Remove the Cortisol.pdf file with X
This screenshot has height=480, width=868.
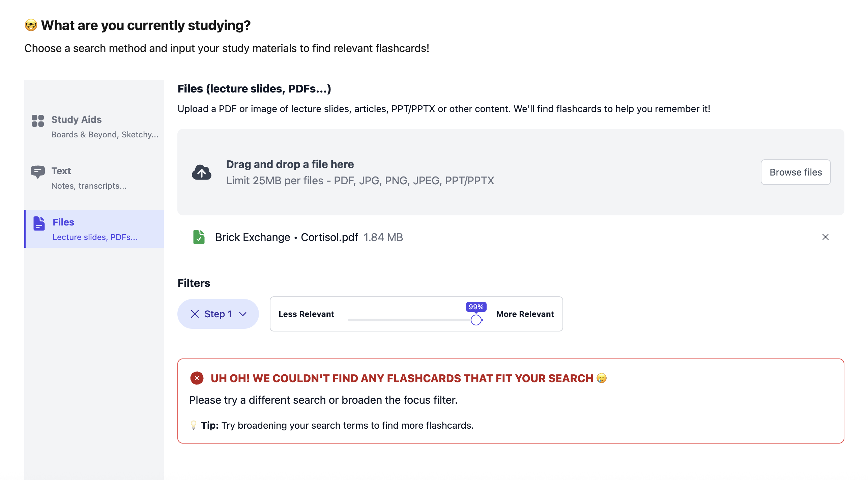coord(825,237)
